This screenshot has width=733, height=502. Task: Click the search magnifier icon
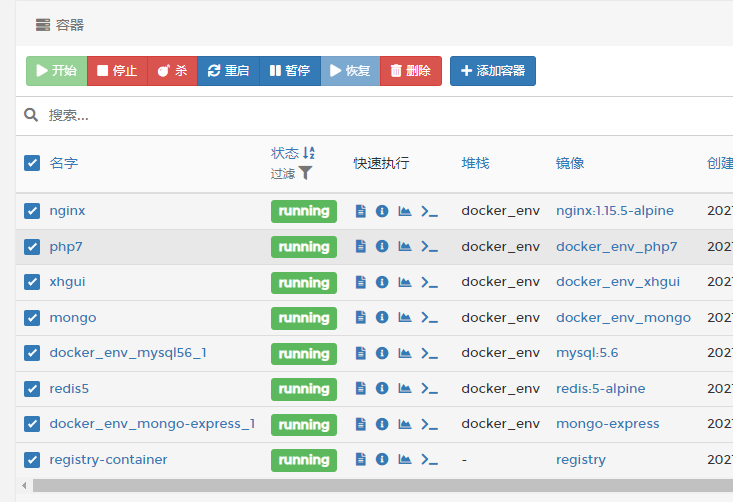tap(31, 115)
